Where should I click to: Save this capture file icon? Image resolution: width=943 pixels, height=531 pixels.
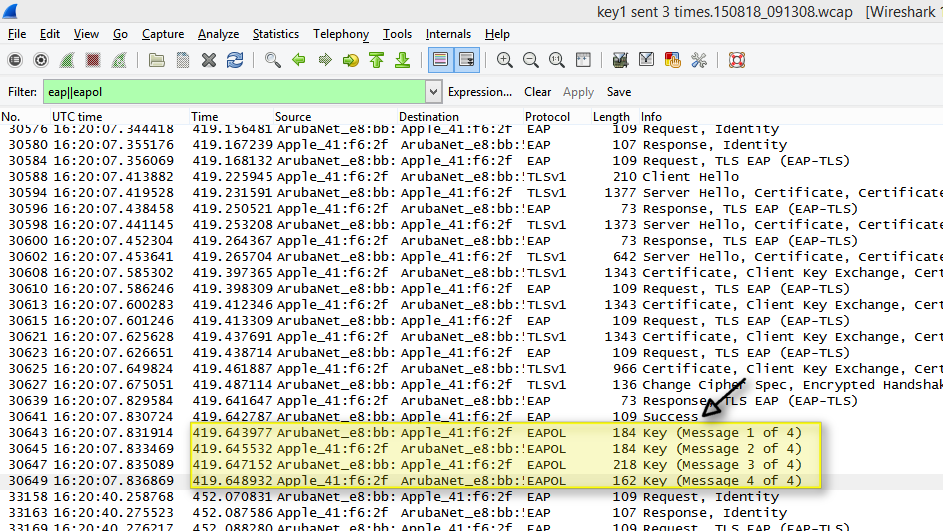(183, 60)
